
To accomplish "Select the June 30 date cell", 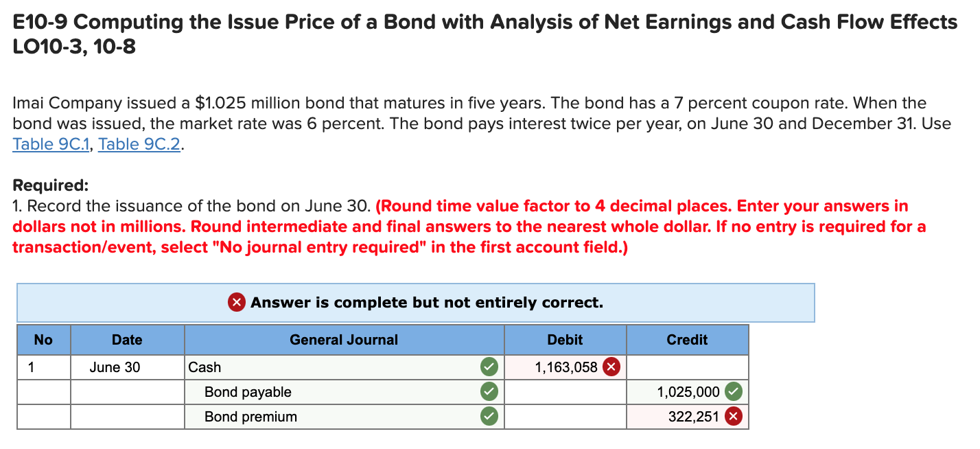I will (x=126, y=367).
